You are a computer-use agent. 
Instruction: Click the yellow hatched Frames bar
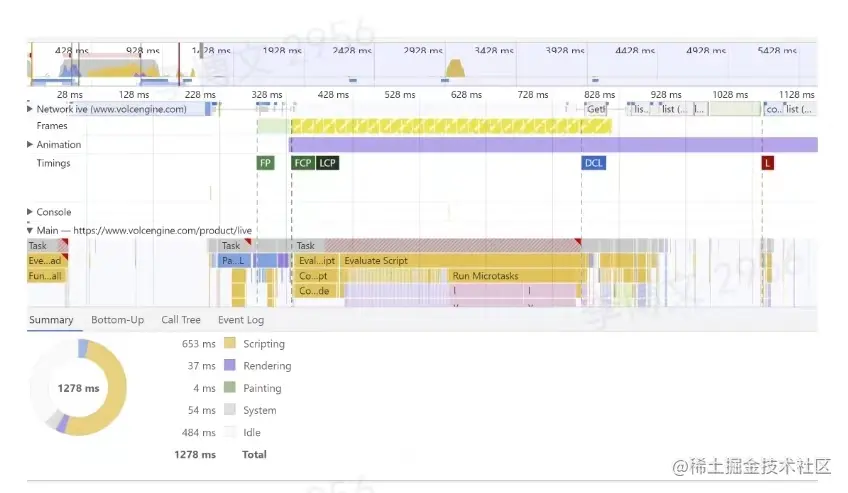coord(451,126)
